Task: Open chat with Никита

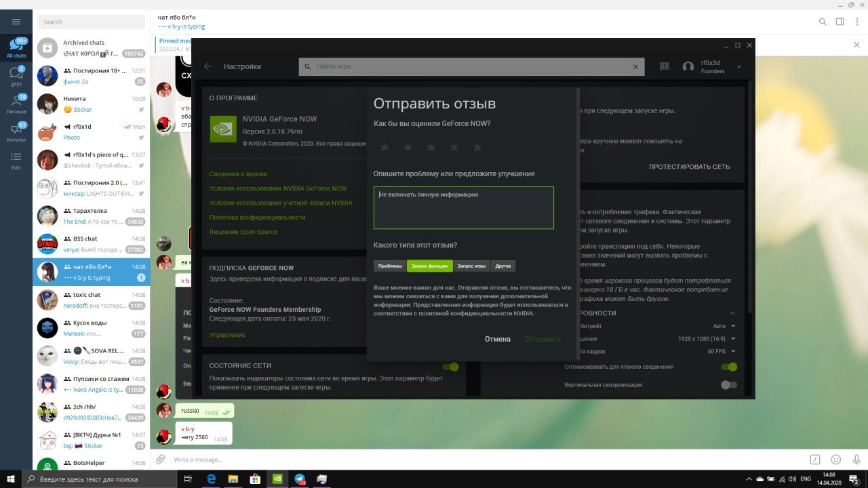Action: pyautogui.click(x=92, y=104)
